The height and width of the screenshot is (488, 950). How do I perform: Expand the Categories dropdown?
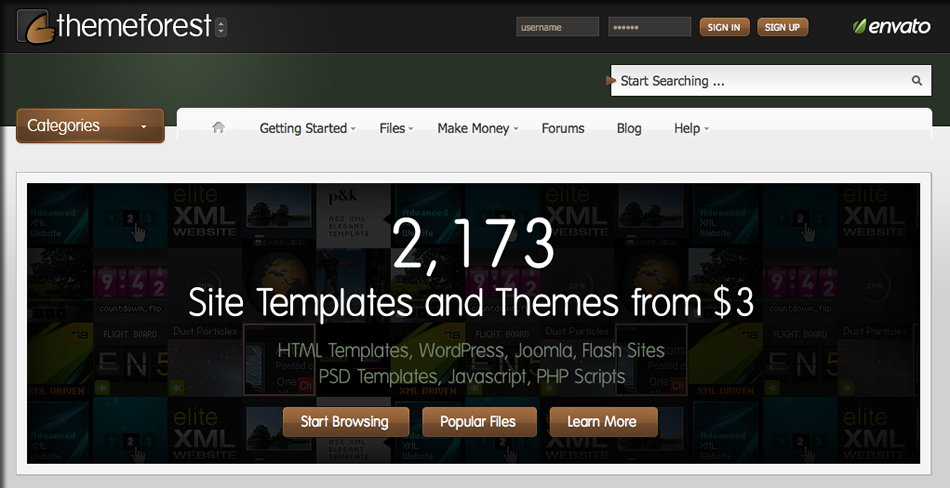pyautogui.click(x=90, y=125)
